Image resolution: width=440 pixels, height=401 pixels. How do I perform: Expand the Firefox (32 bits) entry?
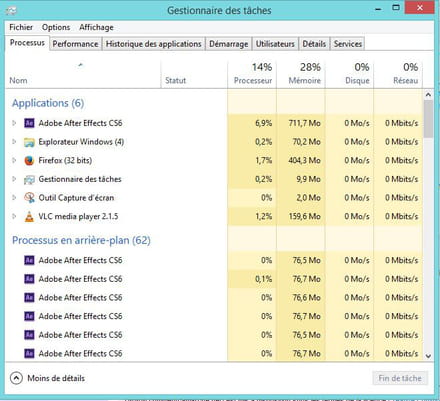(x=14, y=160)
